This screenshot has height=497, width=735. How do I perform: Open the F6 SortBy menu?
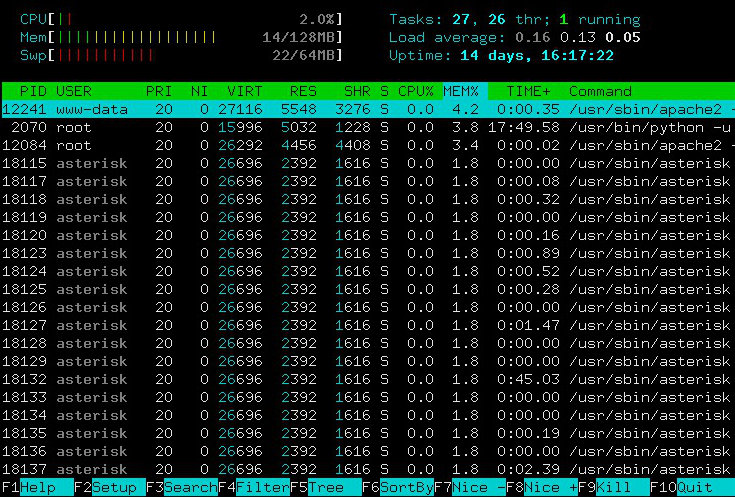pos(398,488)
